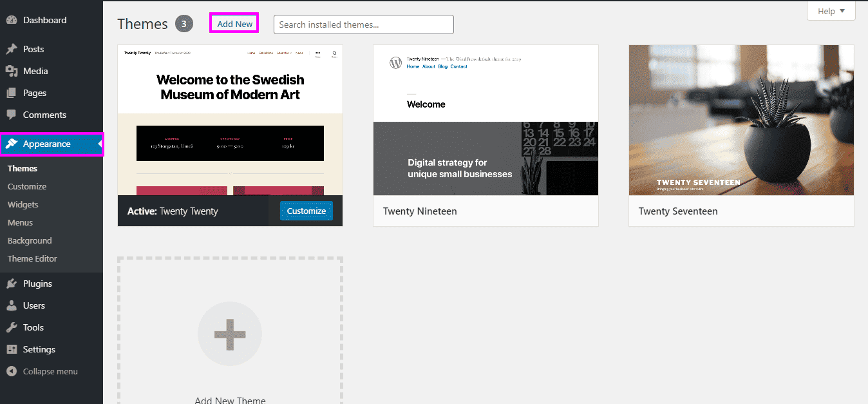
Task: Click the Pages icon in sidebar
Action: click(x=12, y=93)
